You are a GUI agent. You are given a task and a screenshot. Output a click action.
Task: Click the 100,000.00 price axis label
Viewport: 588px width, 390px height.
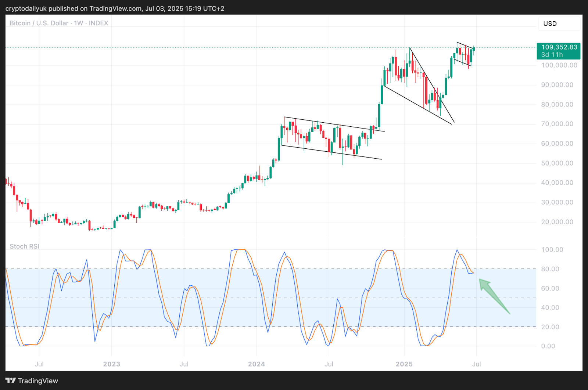[559, 65]
